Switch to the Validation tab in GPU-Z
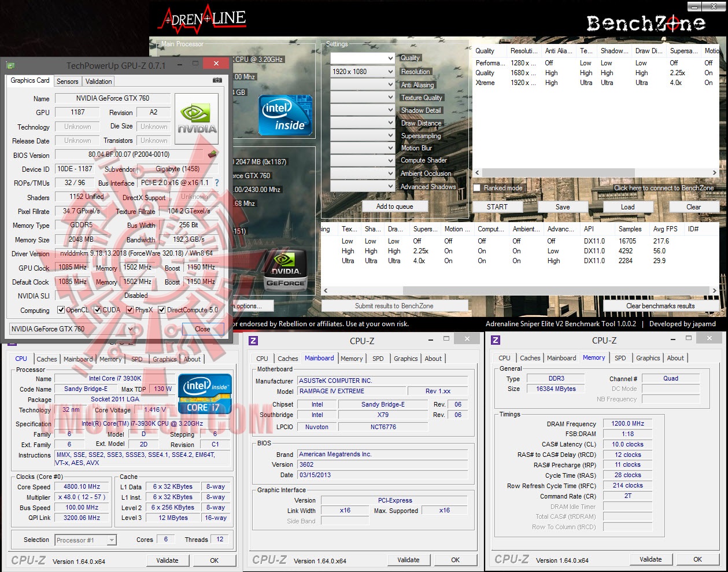 (x=99, y=82)
